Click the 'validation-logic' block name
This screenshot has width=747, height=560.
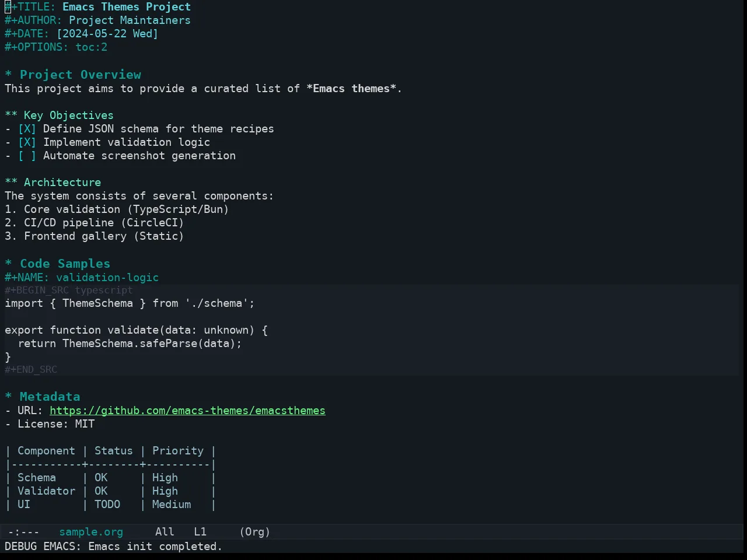click(x=107, y=278)
